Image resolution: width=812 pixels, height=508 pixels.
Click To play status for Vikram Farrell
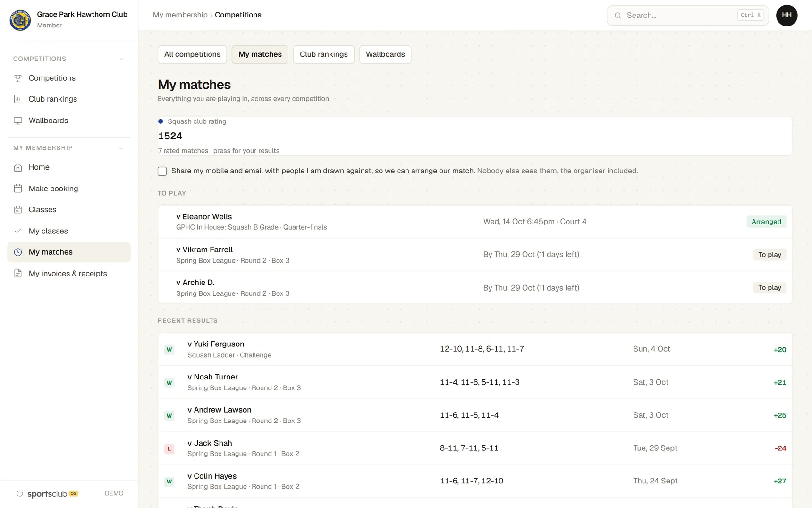pyautogui.click(x=770, y=255)
